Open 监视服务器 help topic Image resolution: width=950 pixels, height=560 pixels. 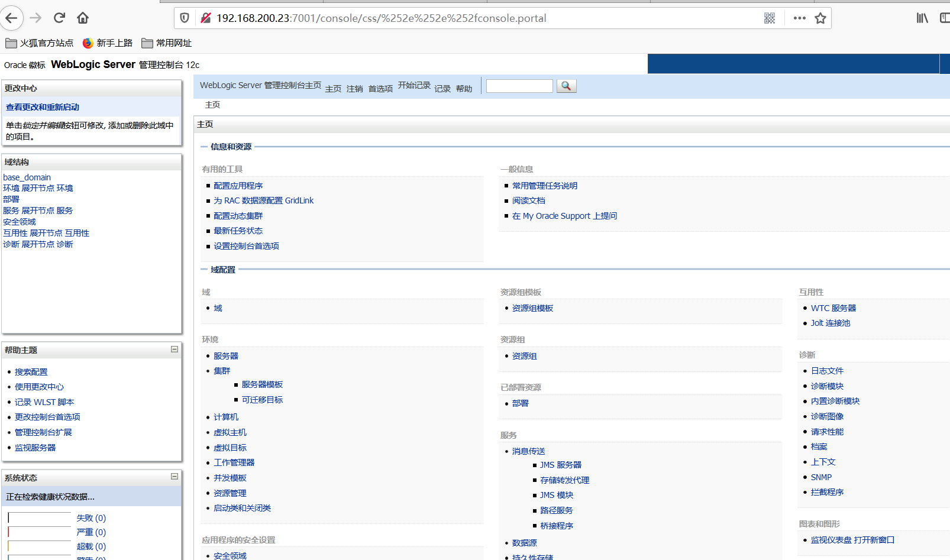tap(35, 448)
